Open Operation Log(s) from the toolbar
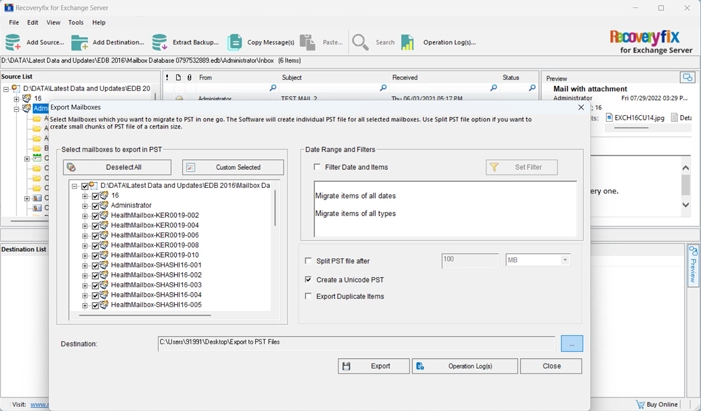This screenshot has width=701, height=411. tap(409, 42)
